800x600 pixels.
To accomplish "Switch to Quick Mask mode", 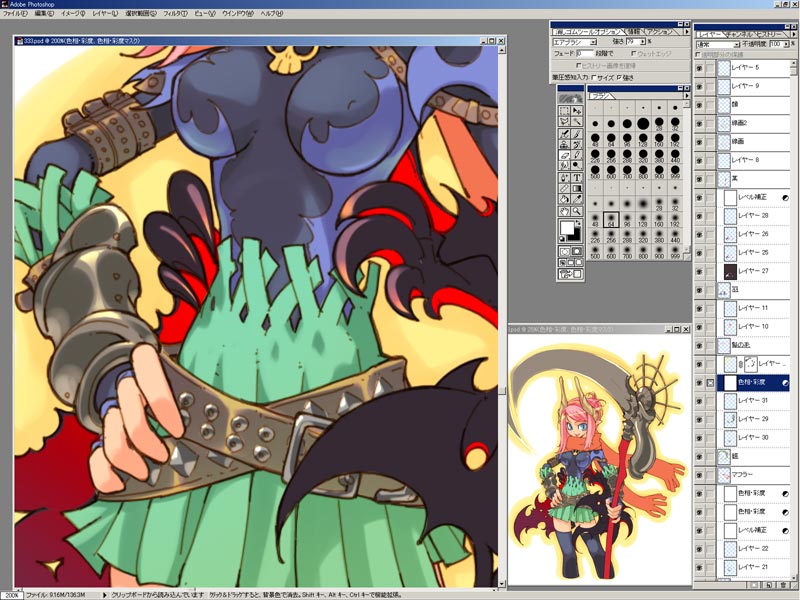I will (577, 251).
